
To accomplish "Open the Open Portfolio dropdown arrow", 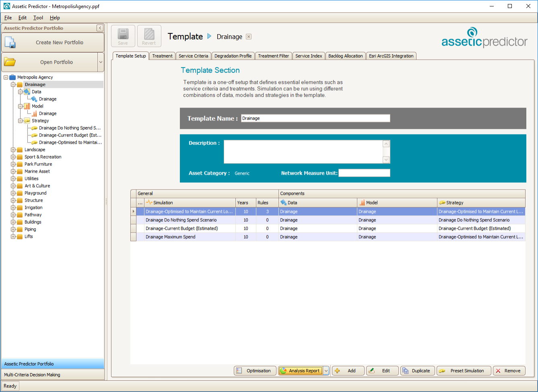I will [x=101, y=62].
